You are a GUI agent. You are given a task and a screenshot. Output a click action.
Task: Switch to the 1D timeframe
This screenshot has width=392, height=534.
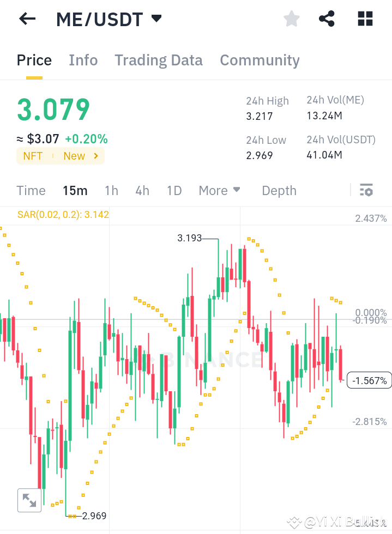point(173,191)
